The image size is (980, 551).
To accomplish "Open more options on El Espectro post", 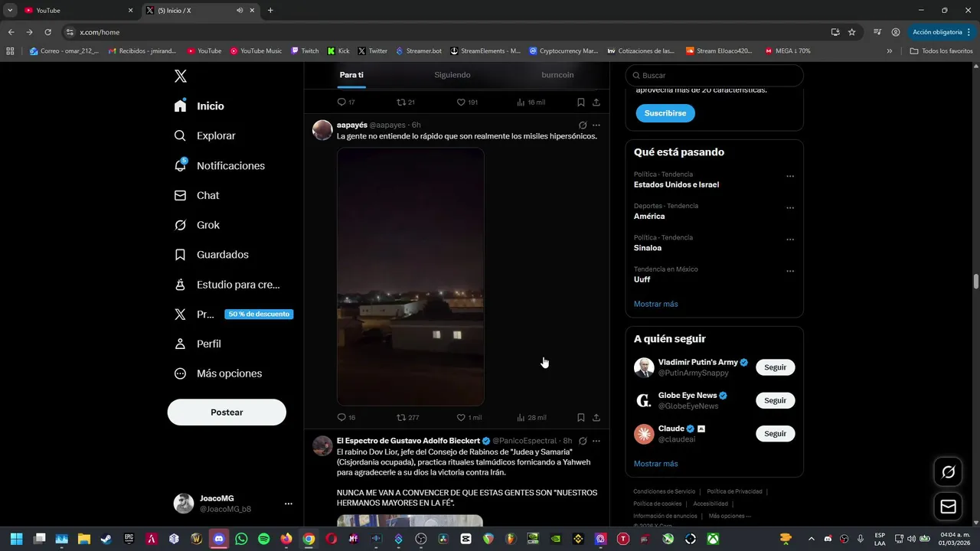I will (596, 441).
